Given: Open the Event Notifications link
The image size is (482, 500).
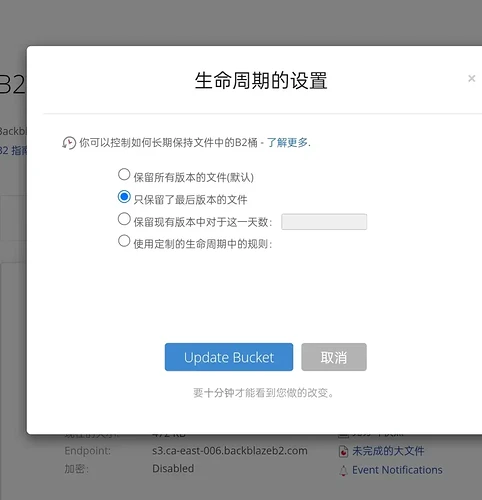Looking at the screenshot, I should (397, 470).
